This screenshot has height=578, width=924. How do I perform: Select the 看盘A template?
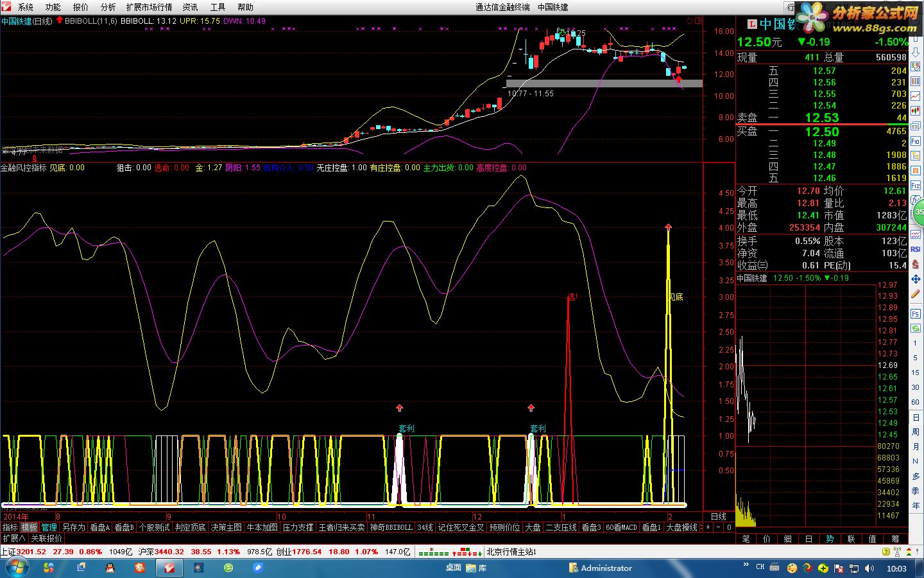[100, 527]
